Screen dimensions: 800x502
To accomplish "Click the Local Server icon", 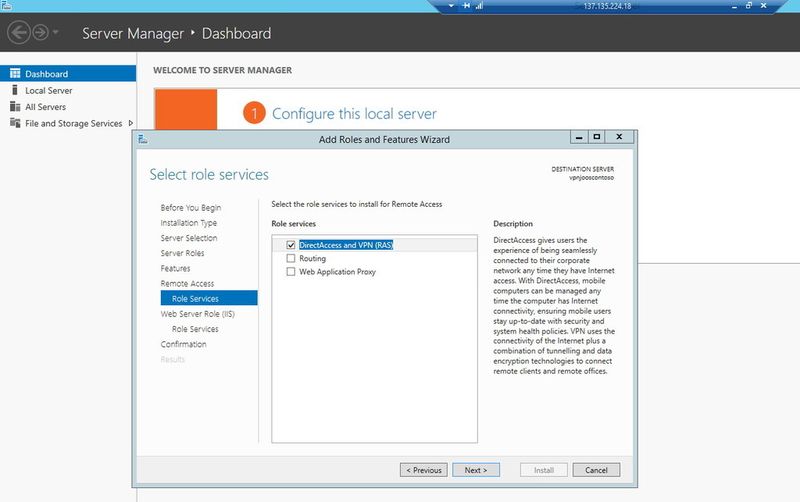I will tap(15, 90).
